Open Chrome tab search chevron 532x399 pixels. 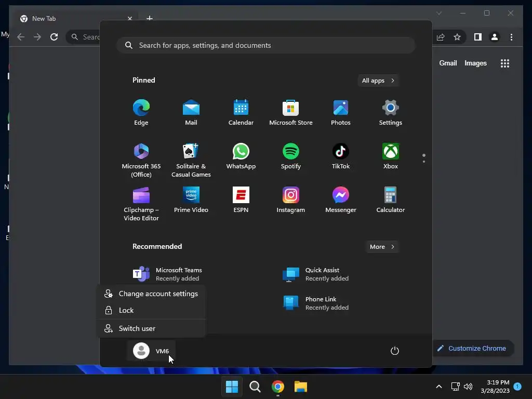(439, 13)
